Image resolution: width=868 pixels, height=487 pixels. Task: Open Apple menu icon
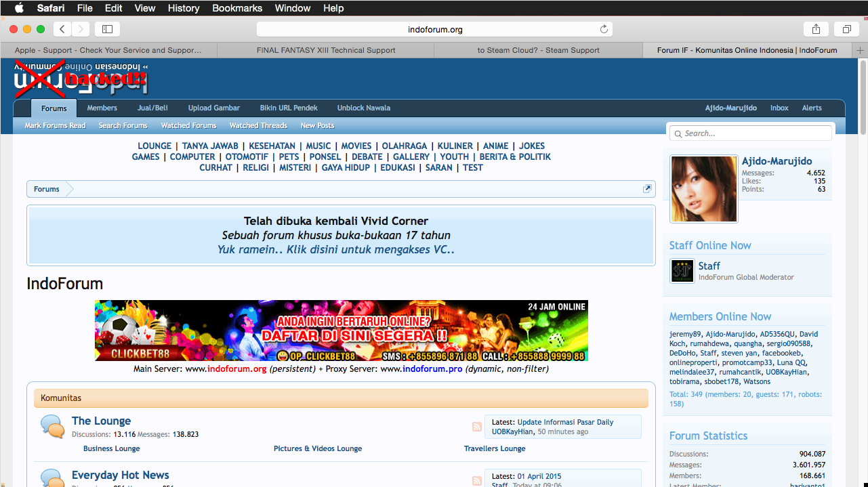pos(19,8)
